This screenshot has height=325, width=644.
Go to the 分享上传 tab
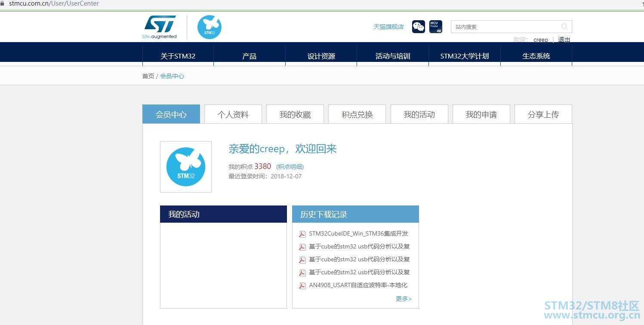click(543, 114)
